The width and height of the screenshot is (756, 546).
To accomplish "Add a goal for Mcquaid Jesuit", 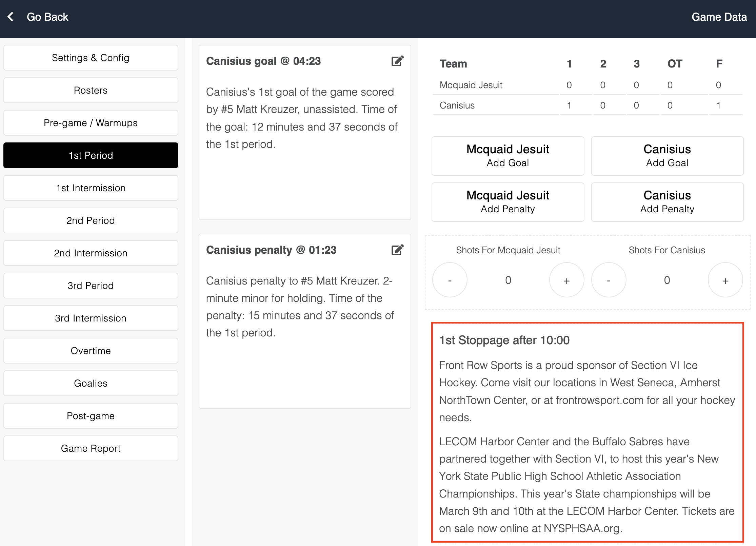I will tap(508, 156).
